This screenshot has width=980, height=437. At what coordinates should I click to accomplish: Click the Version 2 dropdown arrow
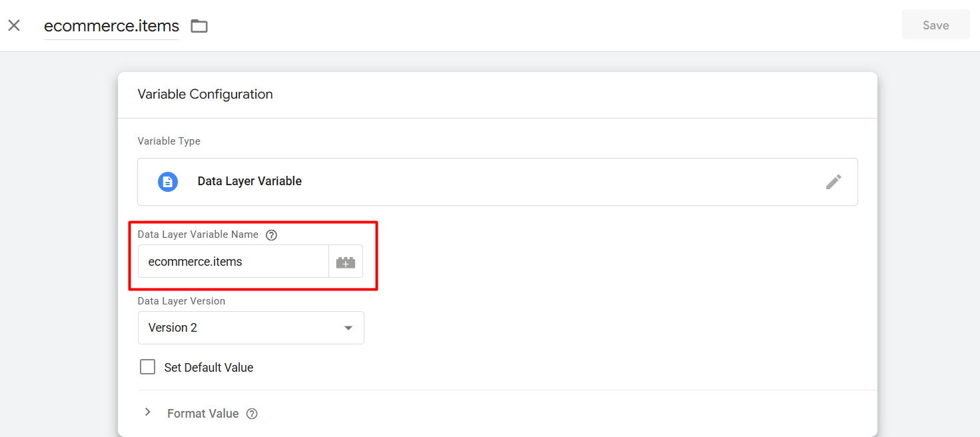pos(348,328)
